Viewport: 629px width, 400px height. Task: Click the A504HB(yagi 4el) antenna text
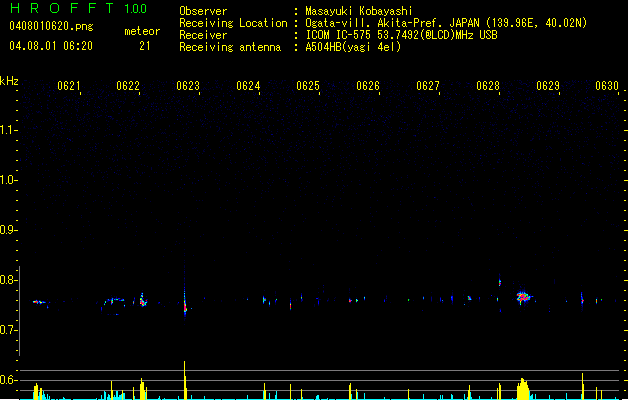coord(353,47)
